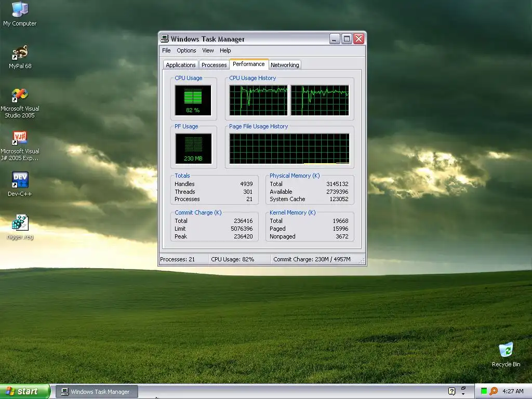Click the Windows Task Manager taskbar button

[x=97, y=392]
